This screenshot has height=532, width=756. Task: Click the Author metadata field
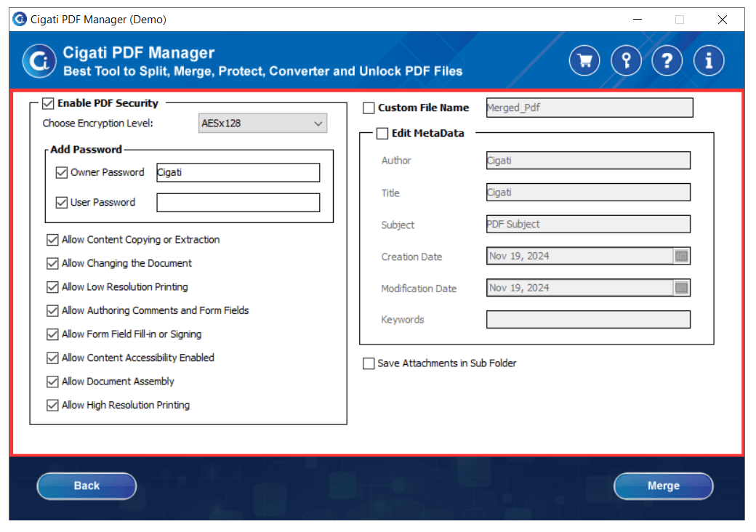[588, 161]
